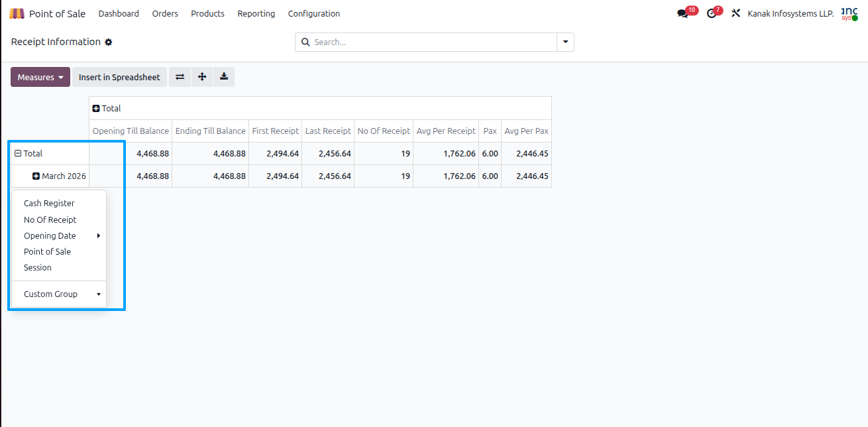Open the chat messages icon
Viewport: 868px width, 427px height.
pos(682,13)
